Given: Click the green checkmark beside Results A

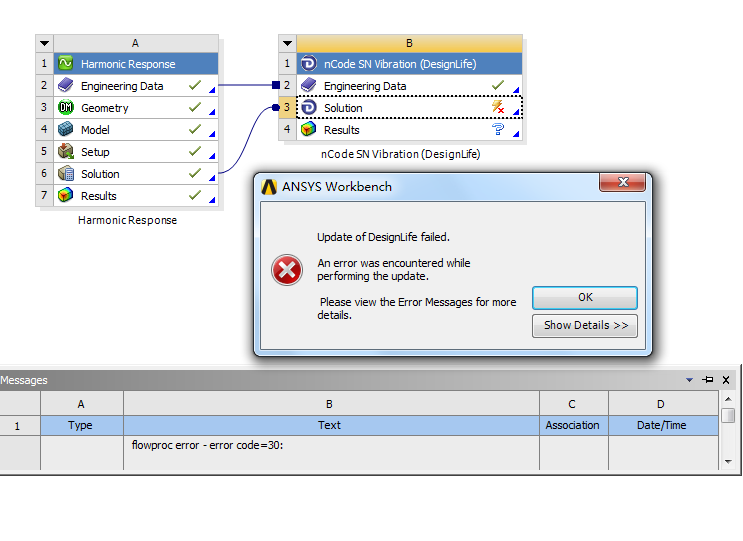Looking at the screenshot, I should (195, 195).
